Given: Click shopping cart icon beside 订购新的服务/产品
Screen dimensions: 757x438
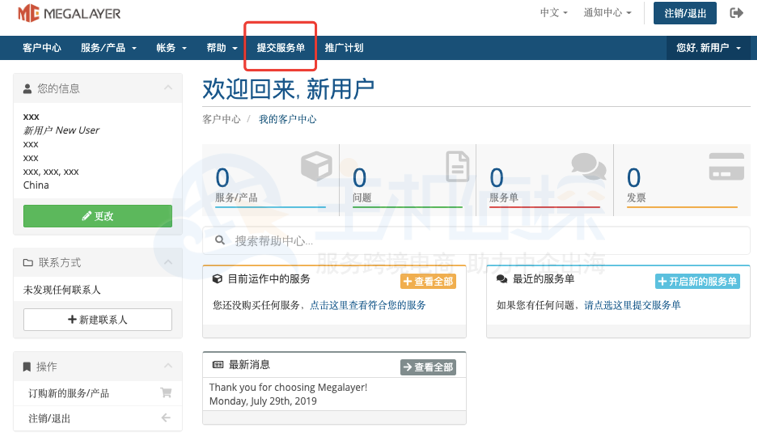Looking at the screenshot, I should (x=166, y=393).
